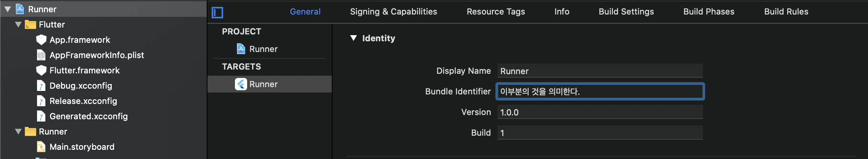The image size is (868, 159).
Task: Click the Version field showing 1.0.0
Action: pyautogui.click(x=600, y=112)
